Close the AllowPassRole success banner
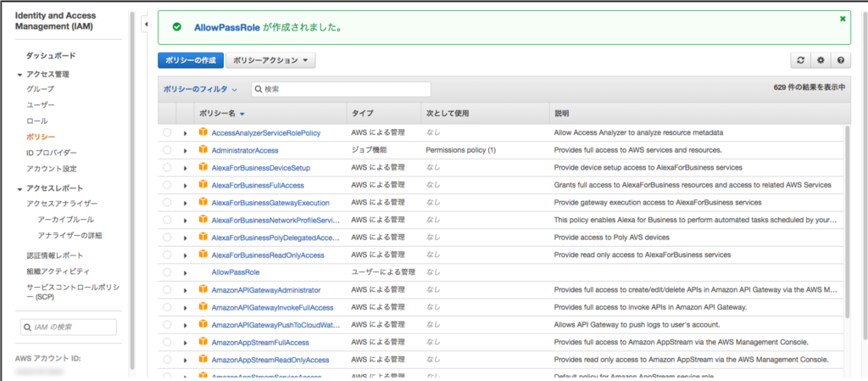The width and height of the screenshot is (868, 381). pos(843,18)
